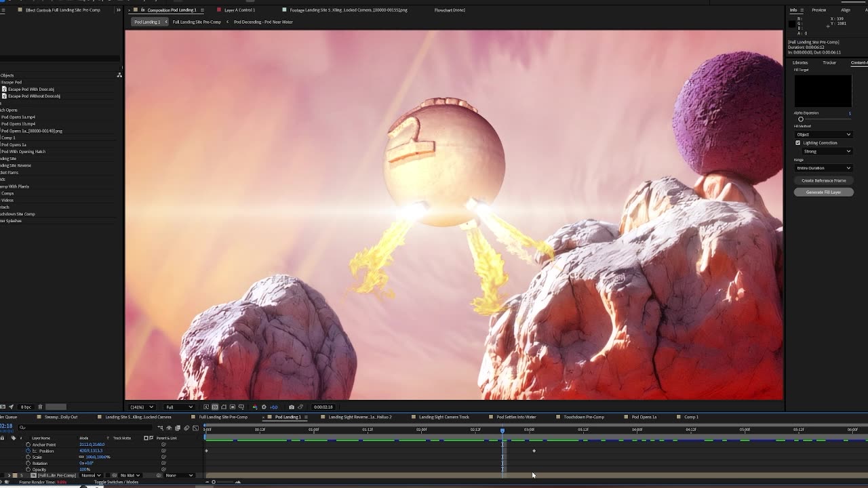
Task: Click the preview time 0:00:02:18 display
Action: [x=323, y=407]
